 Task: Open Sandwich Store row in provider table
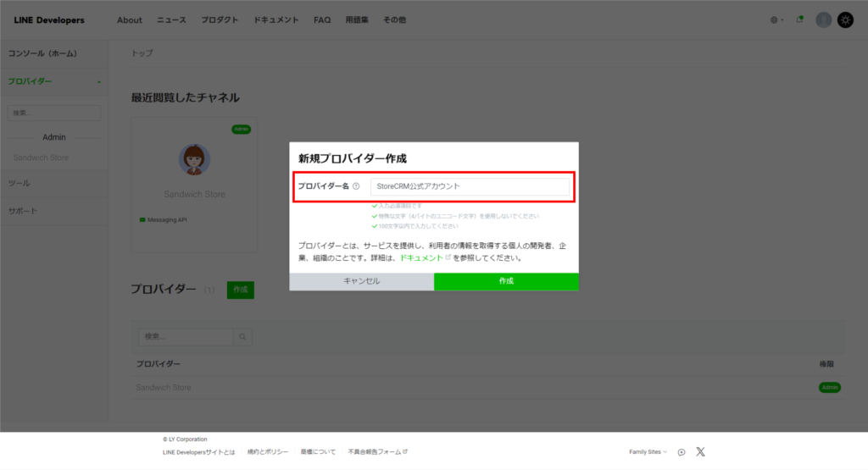click(x=164, y=387)
